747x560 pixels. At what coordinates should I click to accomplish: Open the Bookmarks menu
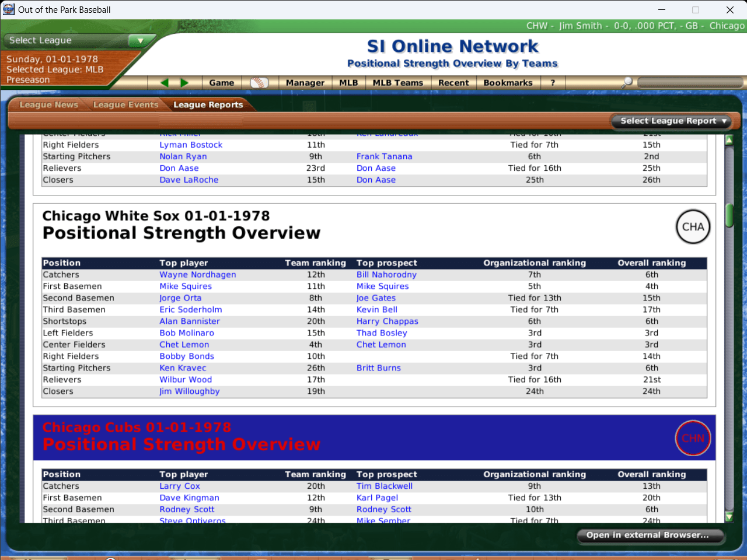coord(508,83)
